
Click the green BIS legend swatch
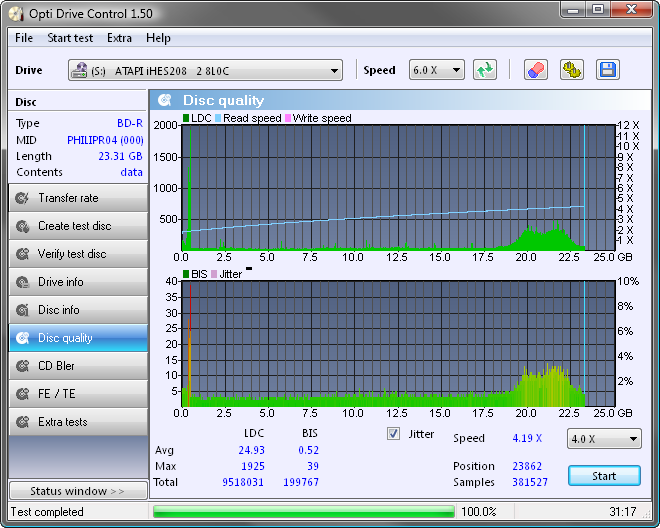coord(186,274)
